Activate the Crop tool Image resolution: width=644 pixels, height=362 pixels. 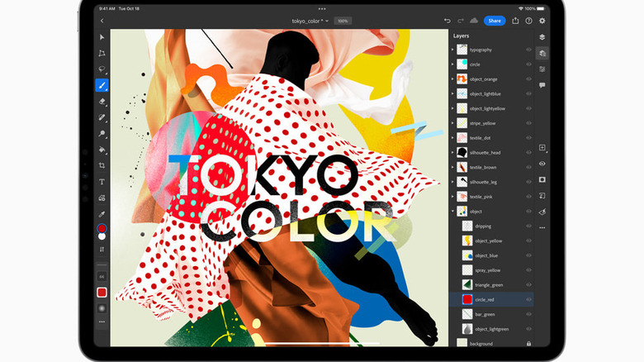pyautogui.click(x=102, y=165)
